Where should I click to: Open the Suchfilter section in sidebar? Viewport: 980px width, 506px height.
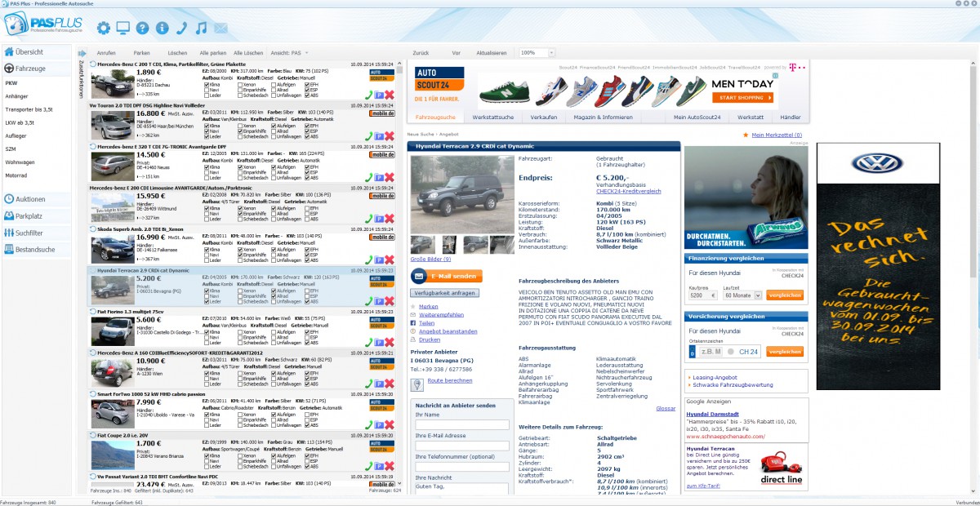[x=38, y=233]
